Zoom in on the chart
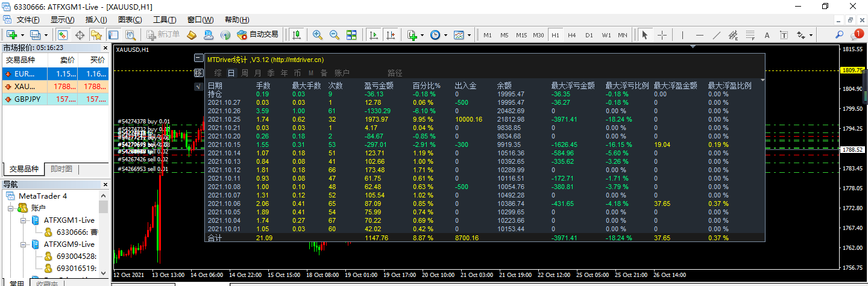 coord(317,35)
